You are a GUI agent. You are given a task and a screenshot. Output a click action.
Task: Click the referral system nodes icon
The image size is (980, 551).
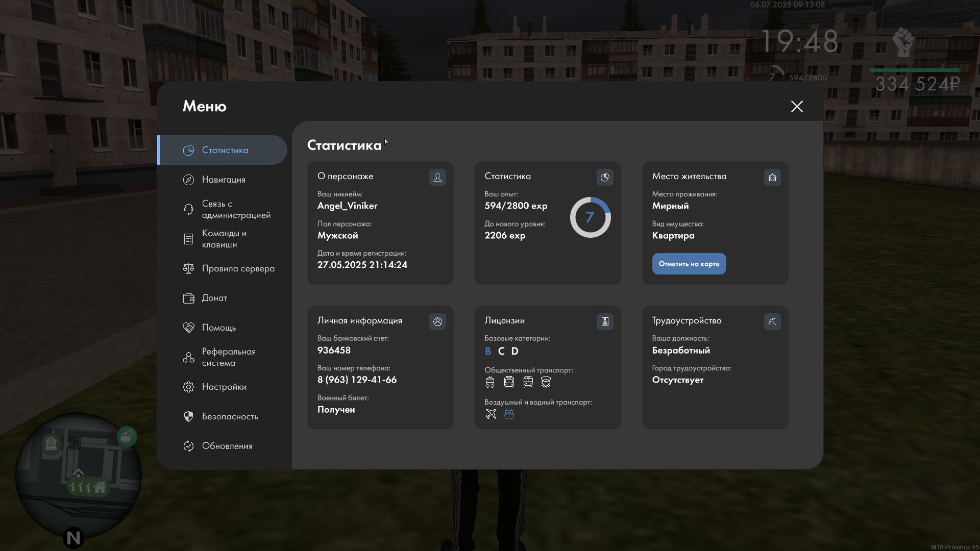click(x=188, y=357)
